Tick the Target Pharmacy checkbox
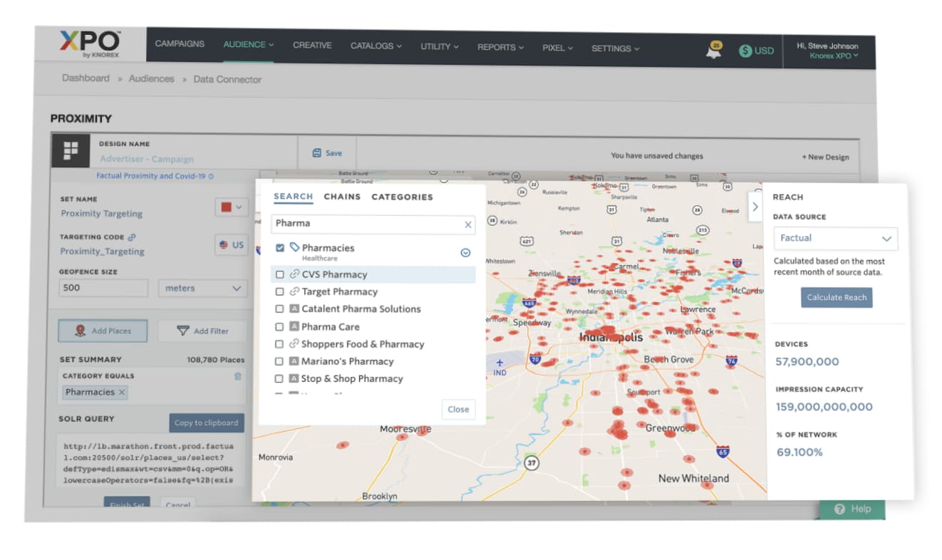This screenshot has width=942, height=560. click(x=280, y=292)
